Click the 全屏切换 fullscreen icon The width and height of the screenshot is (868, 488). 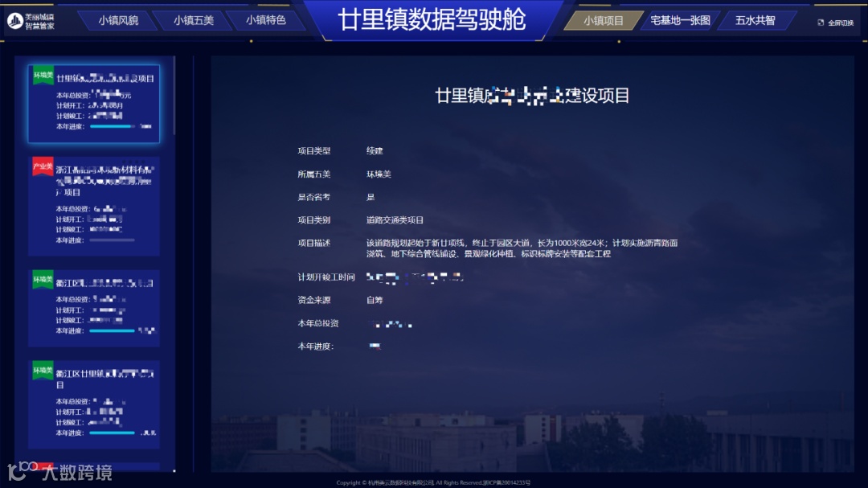[x=821, y=23]
